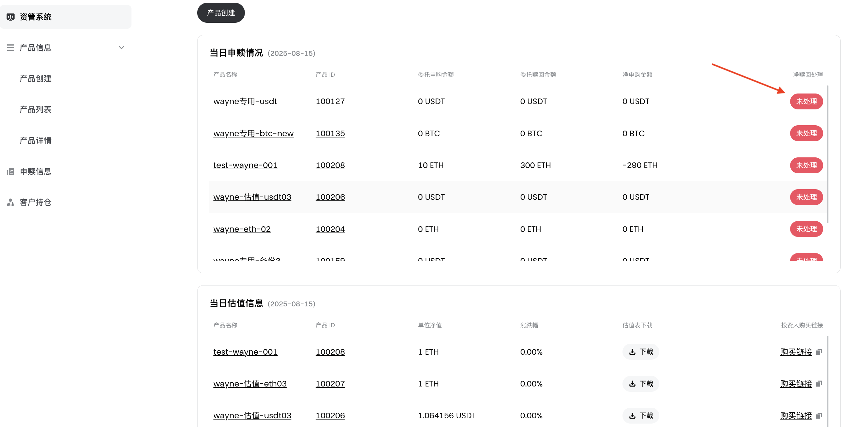Select 产品详情 in the sidebar
The image size is (868, 427).
click(x=36, y=140)
